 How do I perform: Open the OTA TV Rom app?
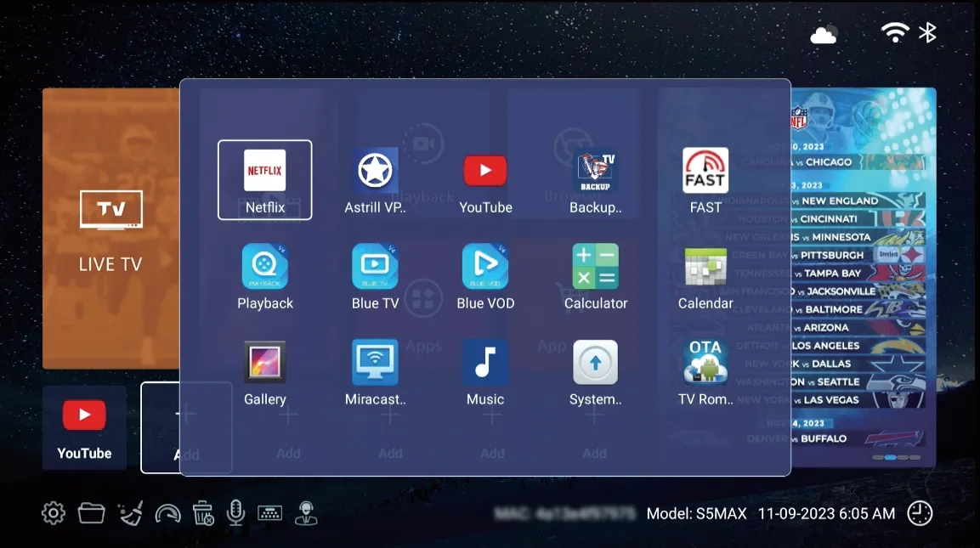click(x=705, y=372)
